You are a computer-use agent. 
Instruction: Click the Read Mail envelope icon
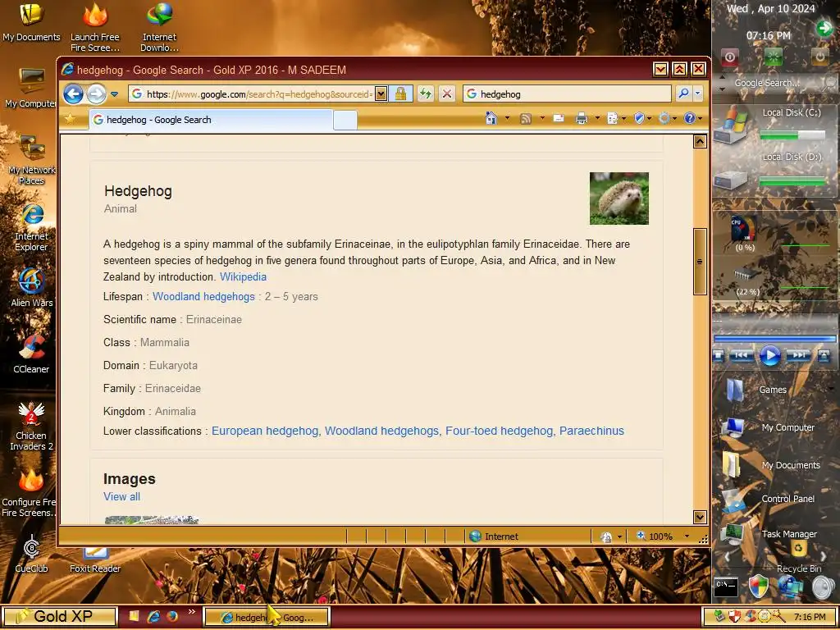point(558,118)
